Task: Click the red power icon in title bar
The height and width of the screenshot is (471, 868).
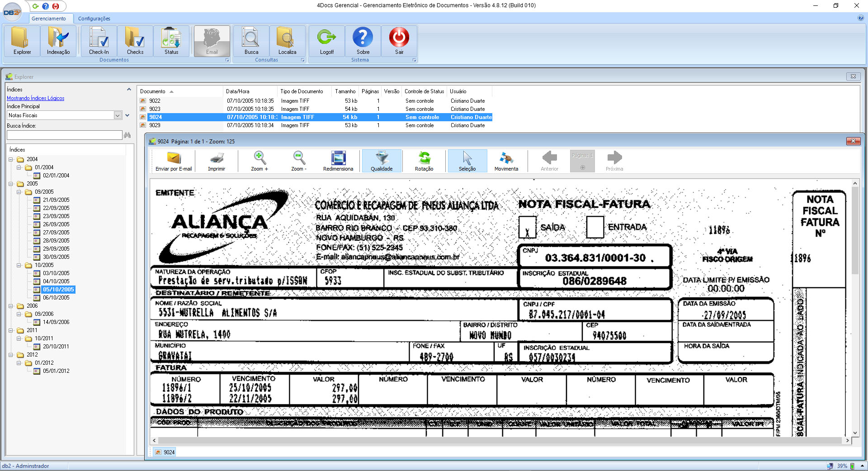Action: [56, 6]
